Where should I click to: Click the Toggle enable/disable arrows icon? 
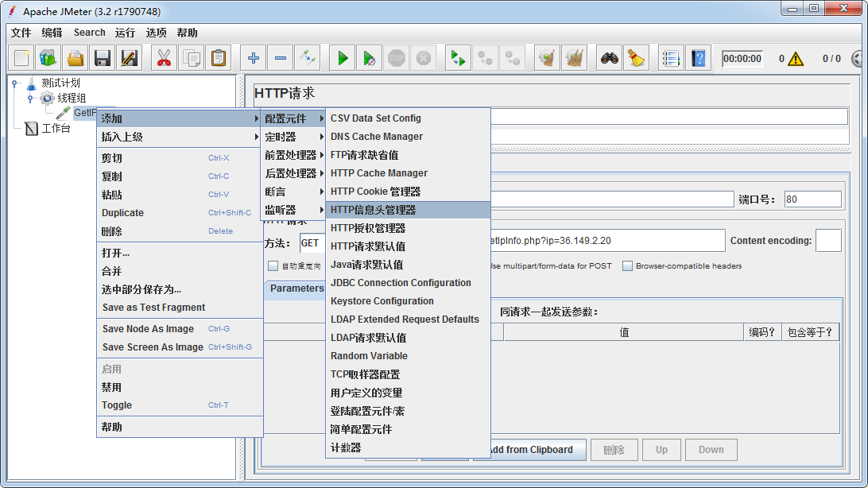pyautogui.click(x=308, y=58)
